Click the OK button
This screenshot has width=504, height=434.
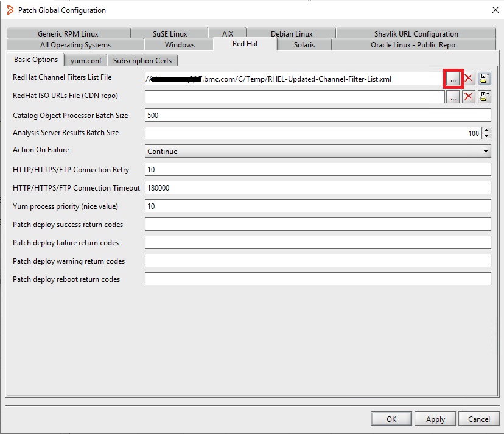[x=391, y=419]
